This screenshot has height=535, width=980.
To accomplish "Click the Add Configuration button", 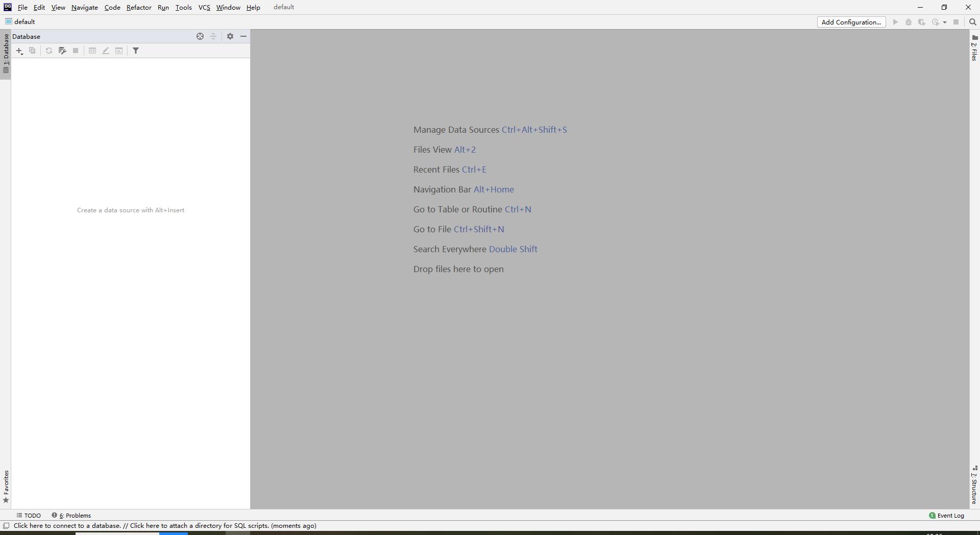I will coord(851,22).
